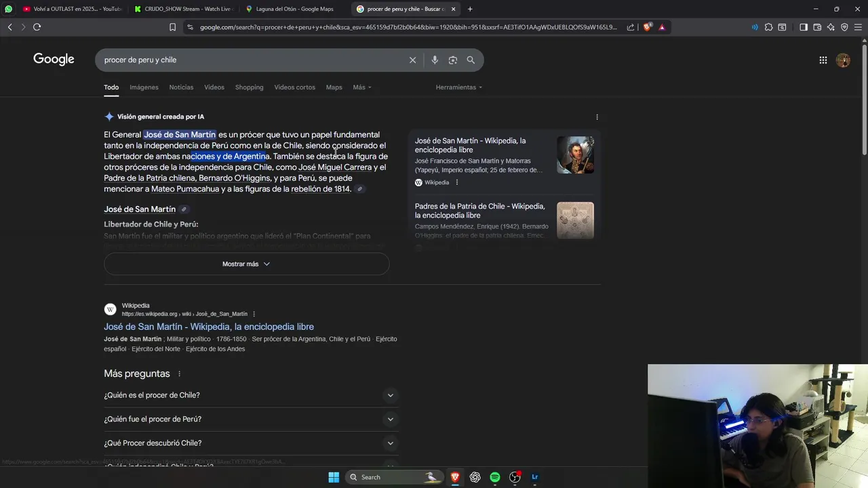Click the link chip after 'rebelión de 1814'

pyautogui.click(x=360, y=189)
